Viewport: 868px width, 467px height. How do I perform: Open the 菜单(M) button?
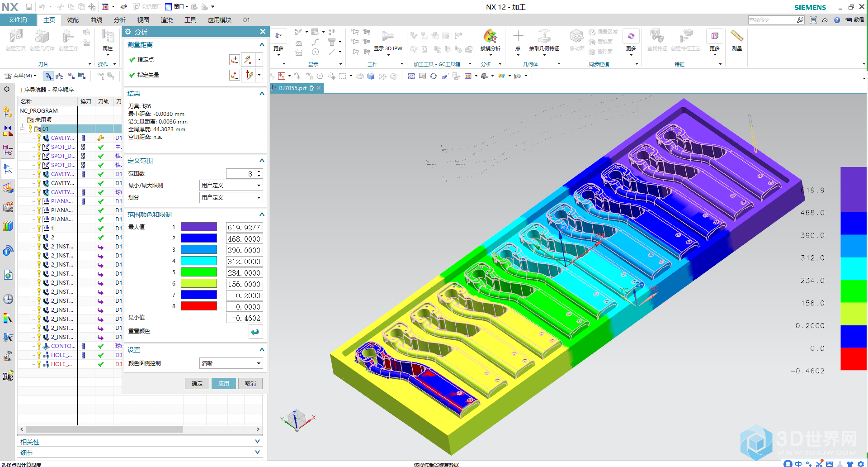[x=20, y=76]
